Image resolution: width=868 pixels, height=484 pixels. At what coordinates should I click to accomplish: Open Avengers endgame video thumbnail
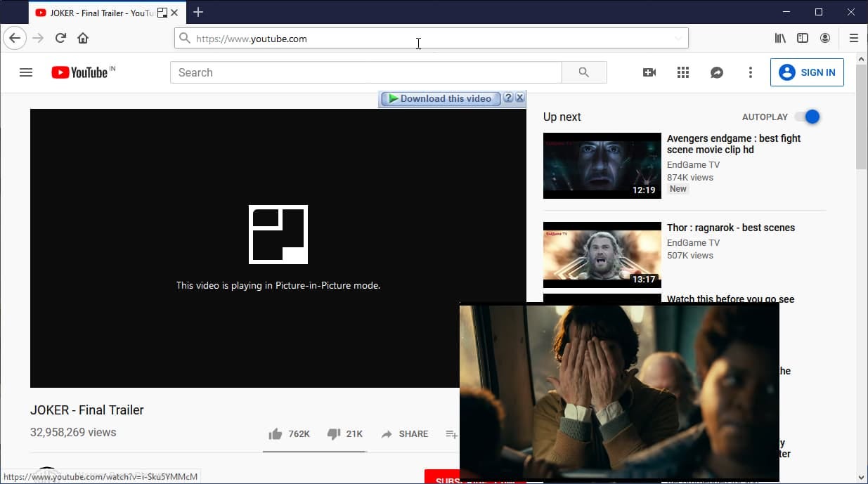(x=602, y=166)
